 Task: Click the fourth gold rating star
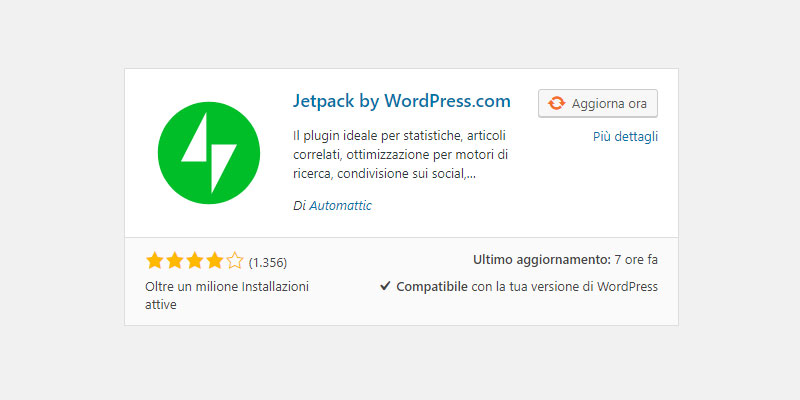tap(214, 261)
